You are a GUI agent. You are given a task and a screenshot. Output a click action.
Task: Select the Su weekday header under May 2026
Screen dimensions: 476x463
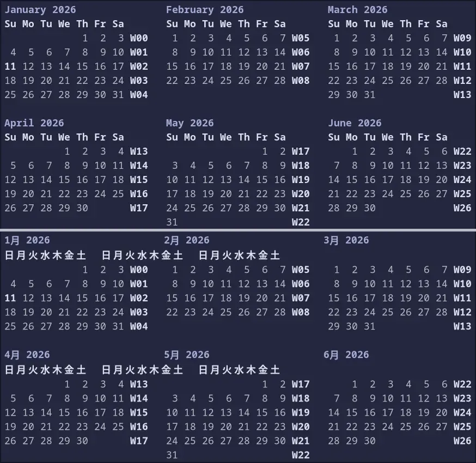click(172, 137)
